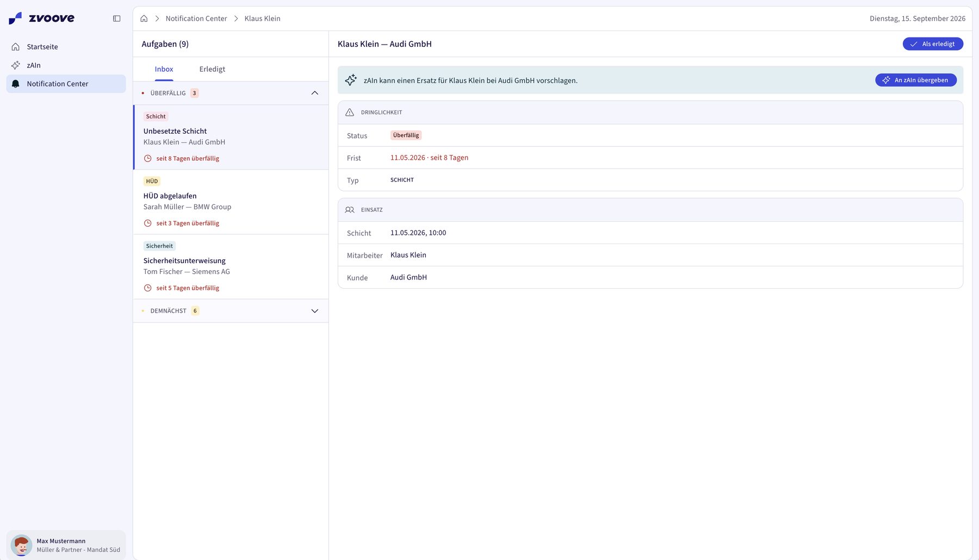Hand over task with An zAIn übergeben
Screen dimensions: 979x560
[x=916, y=80]
